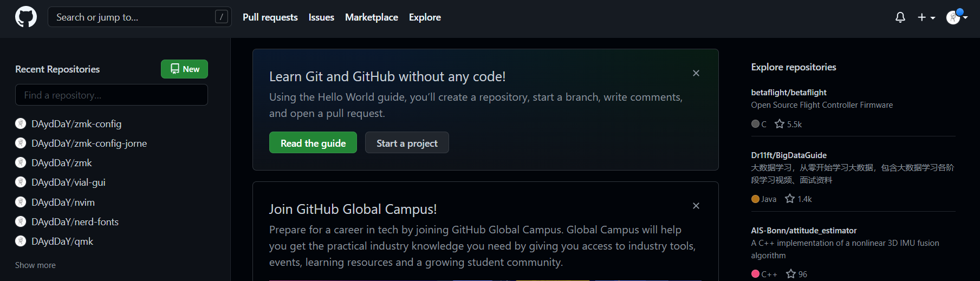Viewport: 980px width, 281px height.
Task: Open DAydDaY/nerd-fonts repository
Action: [75, 222]
